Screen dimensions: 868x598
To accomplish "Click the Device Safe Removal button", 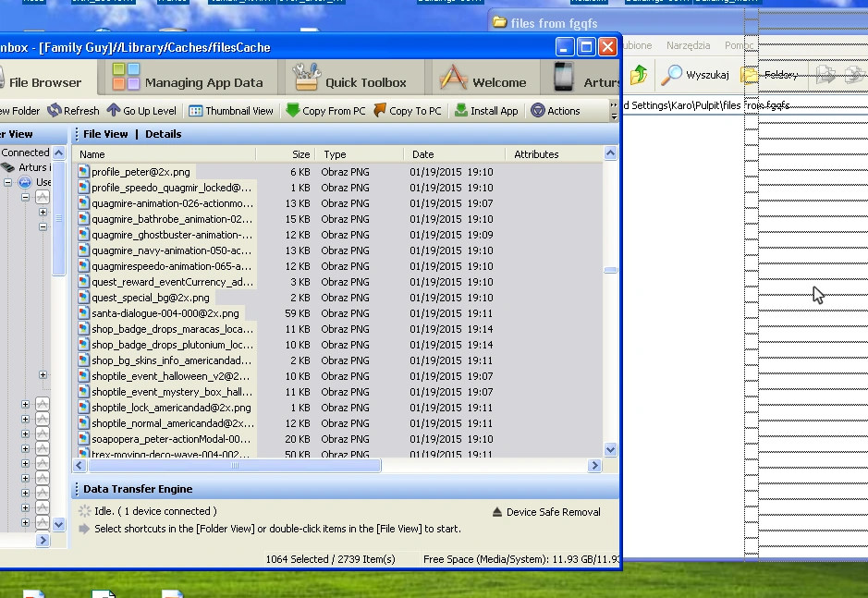I will click(545, 512).
